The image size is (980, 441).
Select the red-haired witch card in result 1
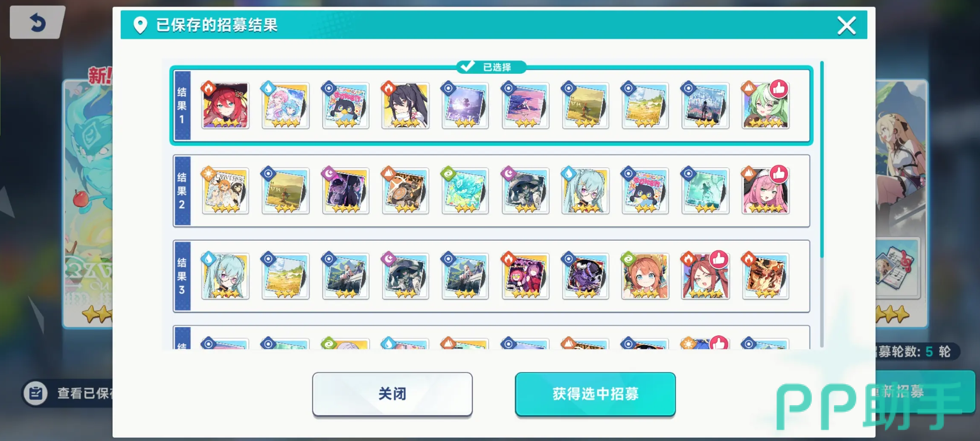pos(225,105)
